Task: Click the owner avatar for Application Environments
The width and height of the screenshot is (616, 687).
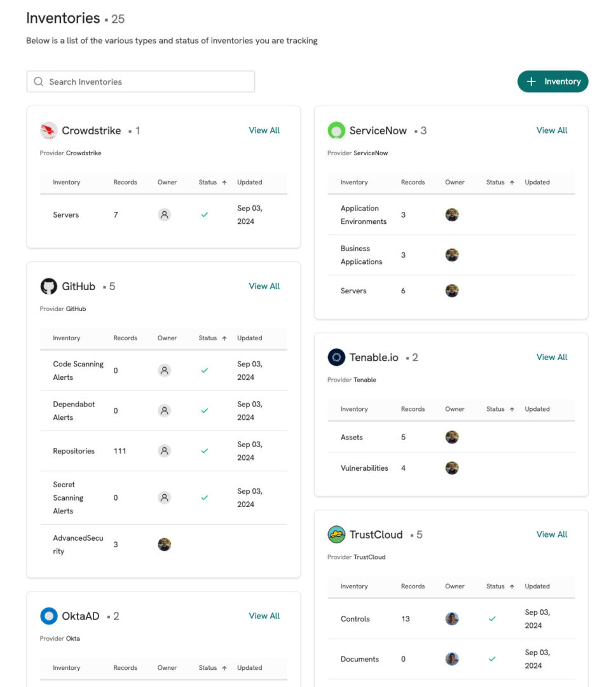Action: [x=452, y=215]
